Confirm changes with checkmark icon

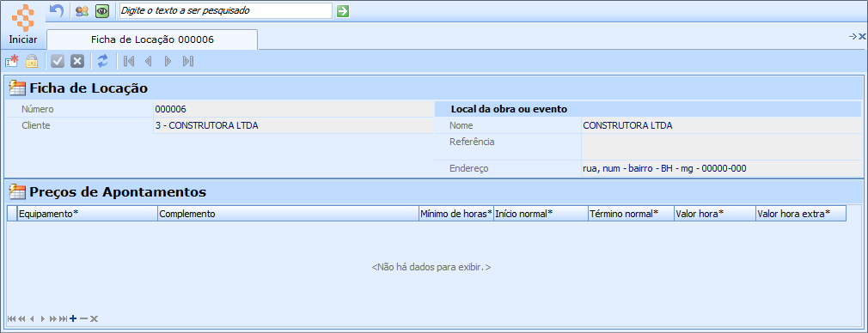[58, 61]
